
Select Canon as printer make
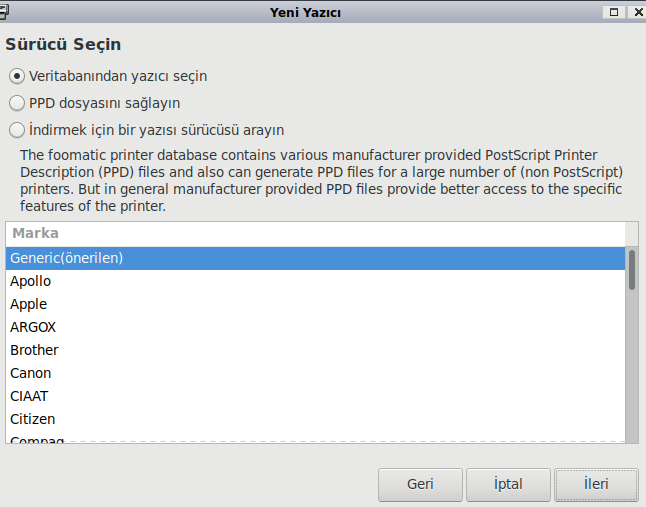pyautogui.click(x=30, y=373)
